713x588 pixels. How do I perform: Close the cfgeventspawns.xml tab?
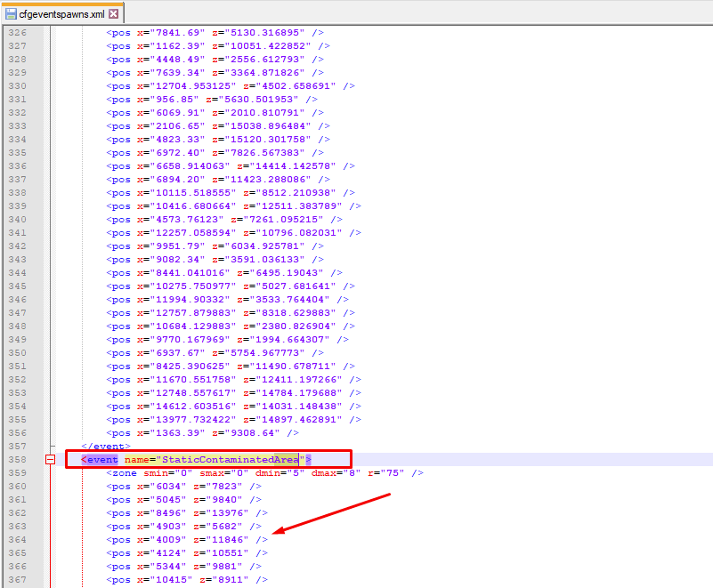point(114,14)
